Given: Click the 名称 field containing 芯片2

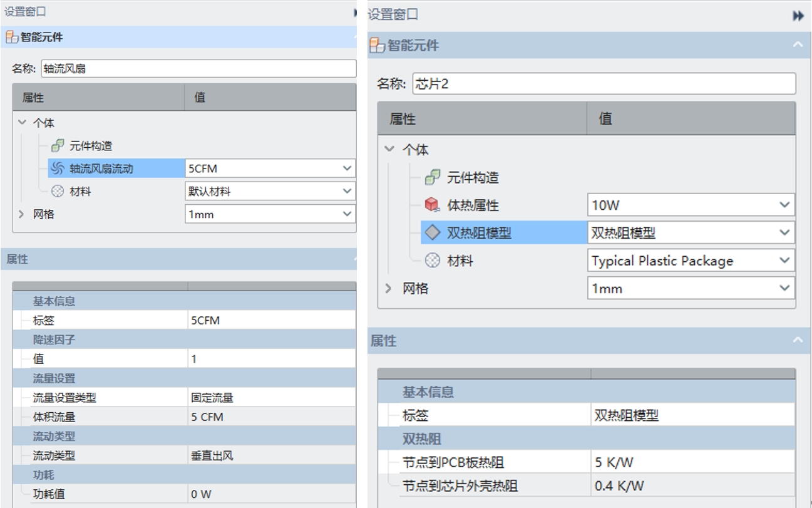Looking at the screenshot, I should pos(604,84).
